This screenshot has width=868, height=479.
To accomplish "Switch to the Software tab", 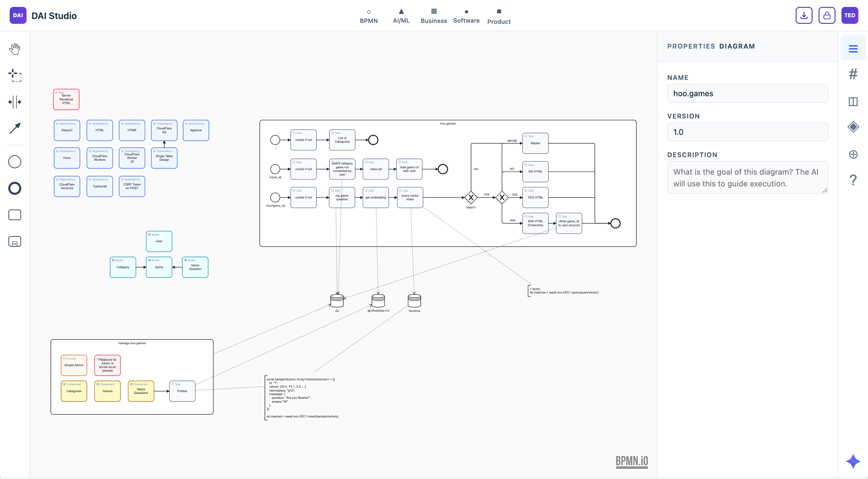I will tap(466, 17).
